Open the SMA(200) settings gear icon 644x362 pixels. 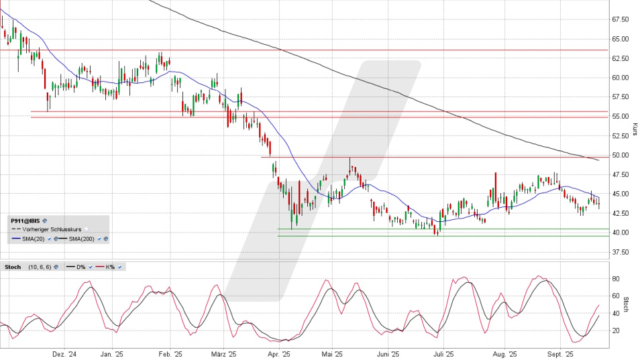(x=105, y=239)
